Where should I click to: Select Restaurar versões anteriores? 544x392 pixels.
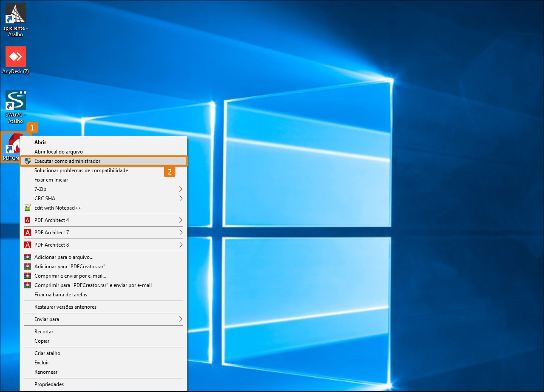coord(65,307)
